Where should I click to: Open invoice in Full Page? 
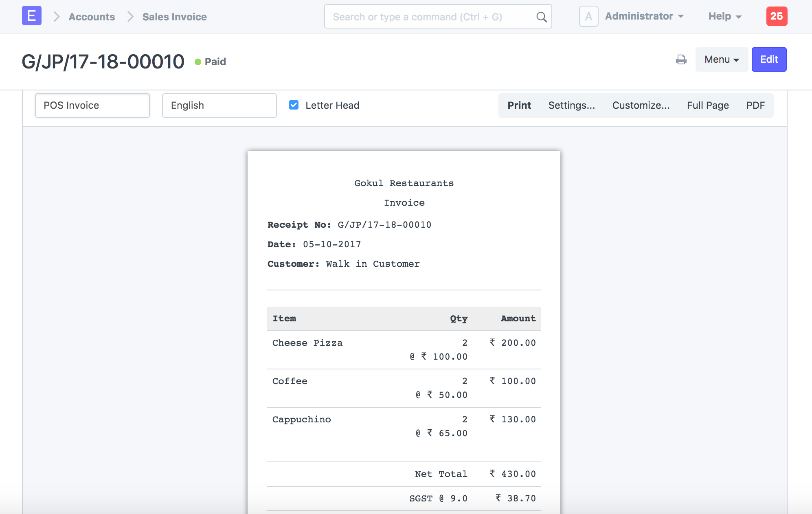(707, 105)
